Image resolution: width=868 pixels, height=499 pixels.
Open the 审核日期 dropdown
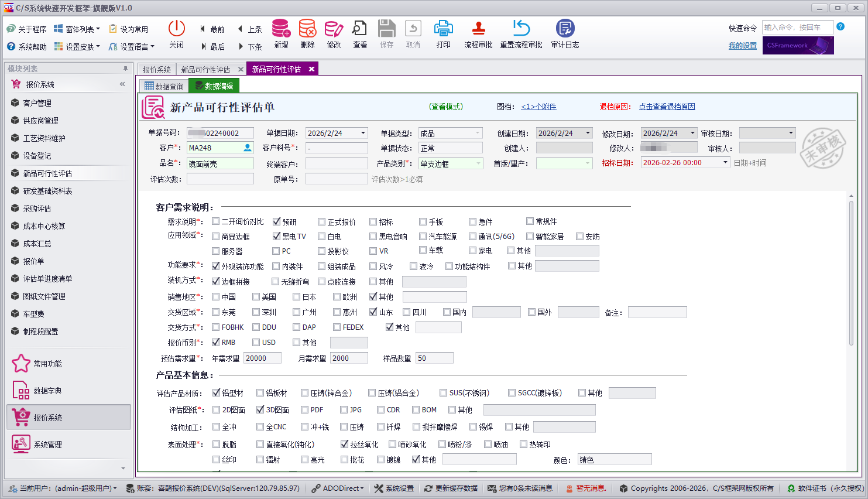[x=791, y=133]
